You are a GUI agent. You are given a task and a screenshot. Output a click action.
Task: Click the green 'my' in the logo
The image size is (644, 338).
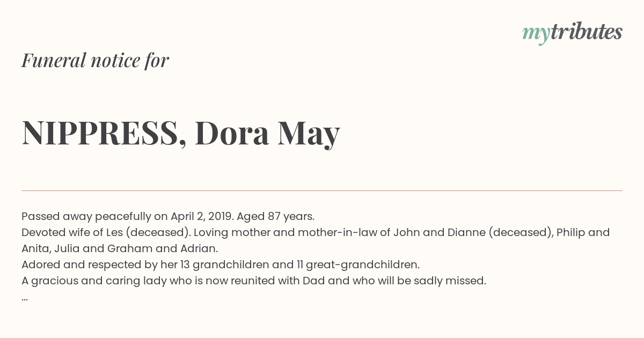(536, 35)
